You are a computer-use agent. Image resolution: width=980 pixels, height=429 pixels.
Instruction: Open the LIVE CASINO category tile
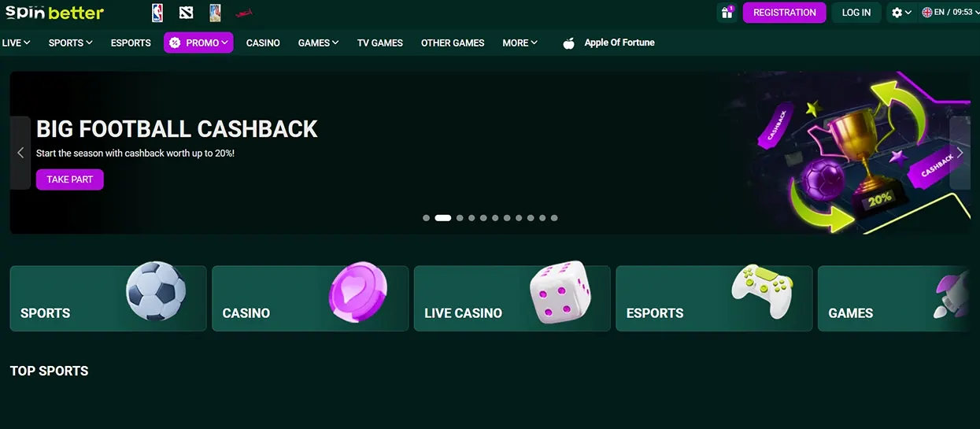512,298
